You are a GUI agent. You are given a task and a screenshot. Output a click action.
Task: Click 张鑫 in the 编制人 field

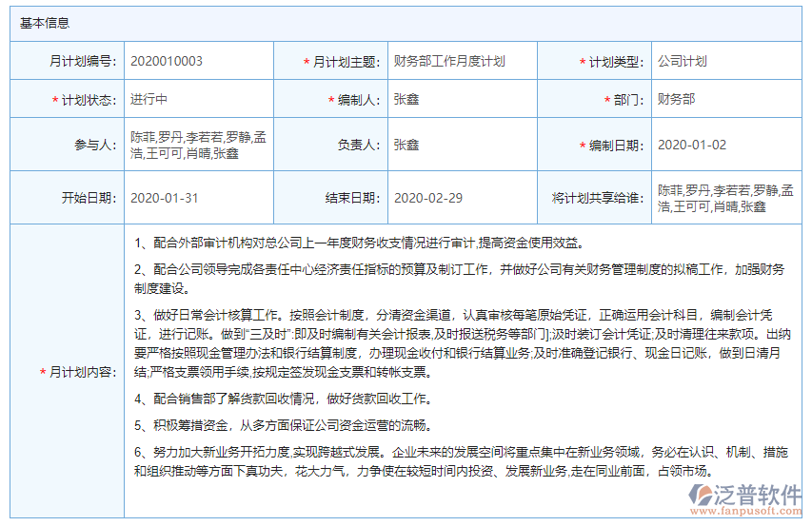tap(406, 99)
